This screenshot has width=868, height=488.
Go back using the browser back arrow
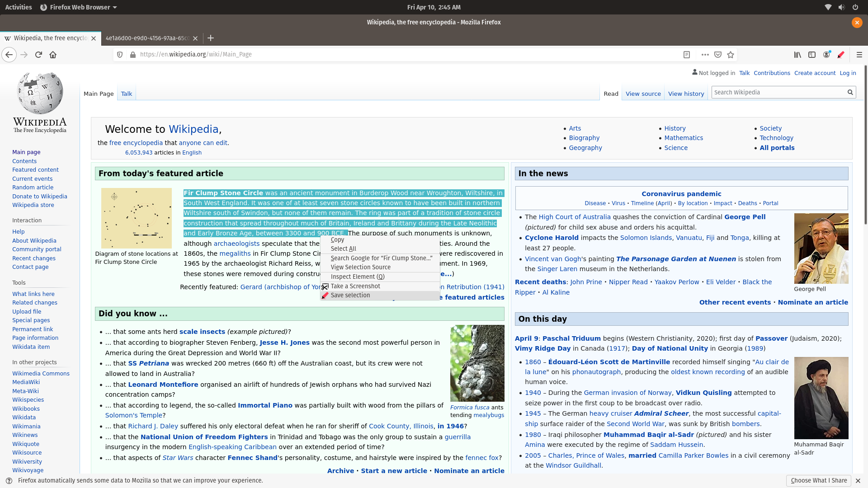tap(9, 55)
